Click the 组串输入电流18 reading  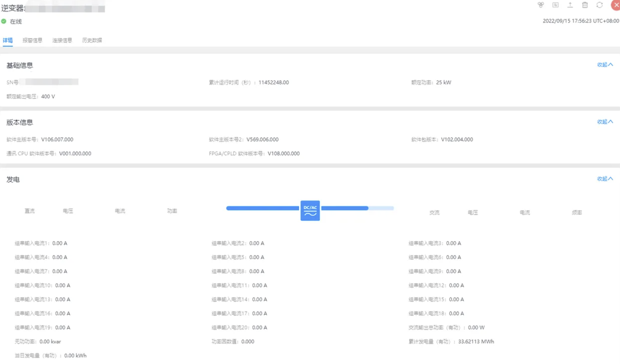tap(436, 313)
